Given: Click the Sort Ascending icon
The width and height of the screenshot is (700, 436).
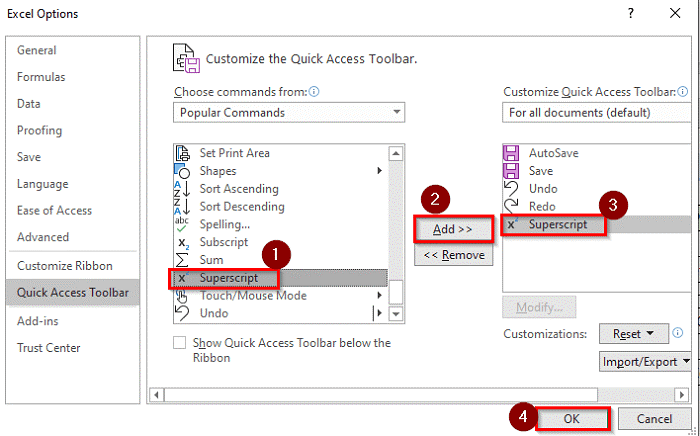Looking at the screenshot, I should 182,189.
